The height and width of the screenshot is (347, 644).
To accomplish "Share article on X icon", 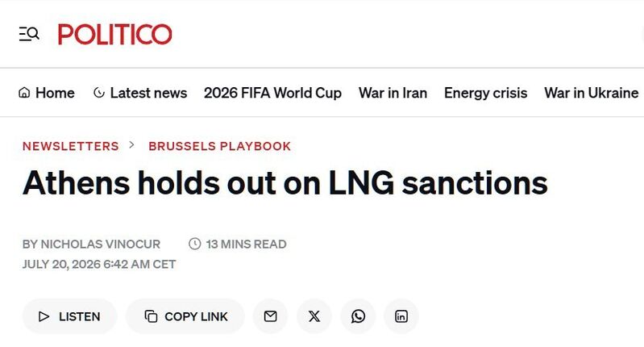I will 314,316.
